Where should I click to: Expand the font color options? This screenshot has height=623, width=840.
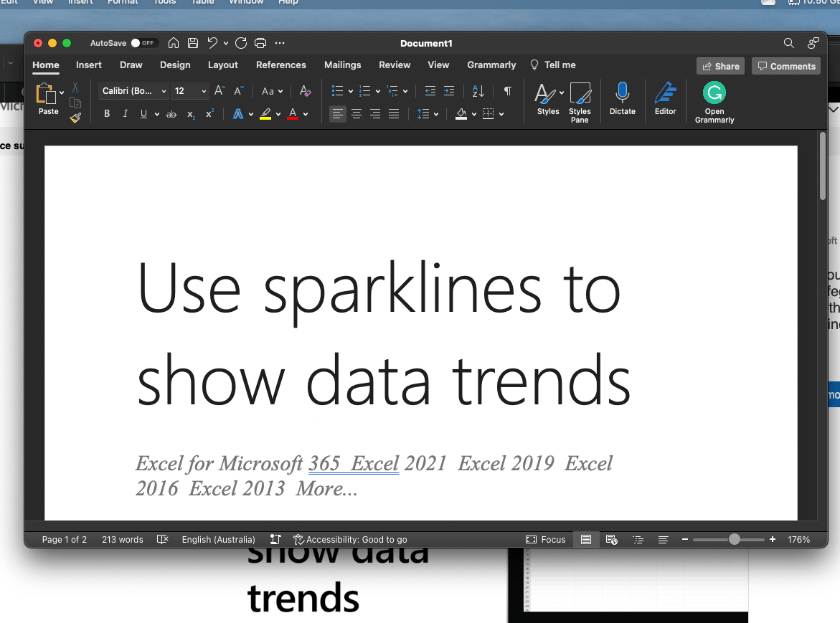305,113
